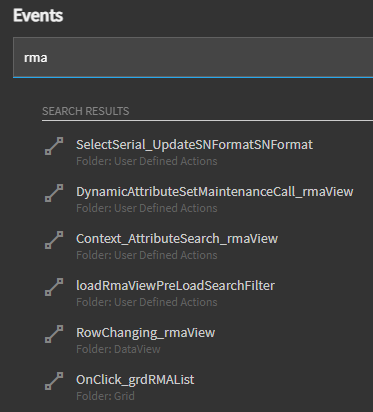The height and width of the screenshot is (412, 373).
Task: Click Folder: DataView under RowChanging_rmaView
Action: (x=118, y=349)
